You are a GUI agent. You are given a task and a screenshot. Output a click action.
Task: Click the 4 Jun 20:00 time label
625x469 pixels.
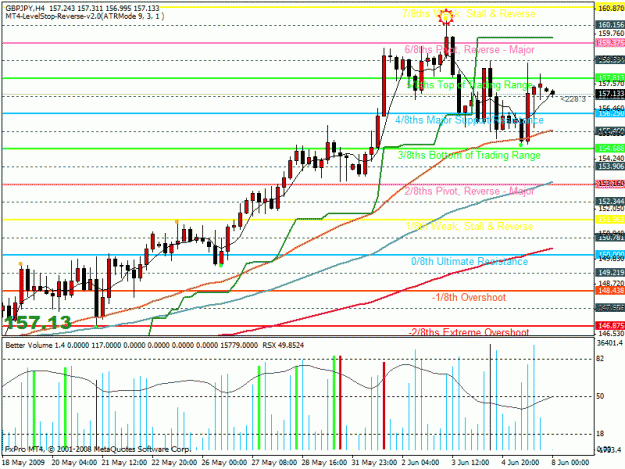tap(521, 463)
